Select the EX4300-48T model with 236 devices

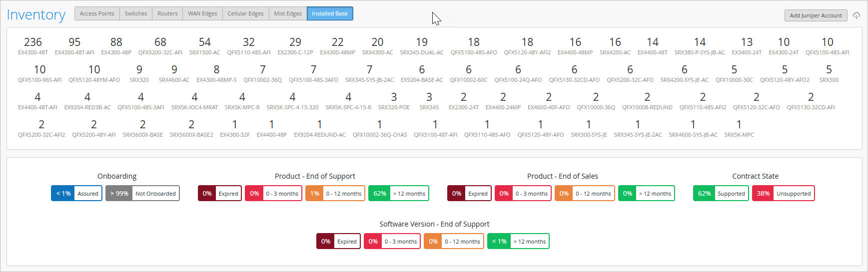[33, 45]
